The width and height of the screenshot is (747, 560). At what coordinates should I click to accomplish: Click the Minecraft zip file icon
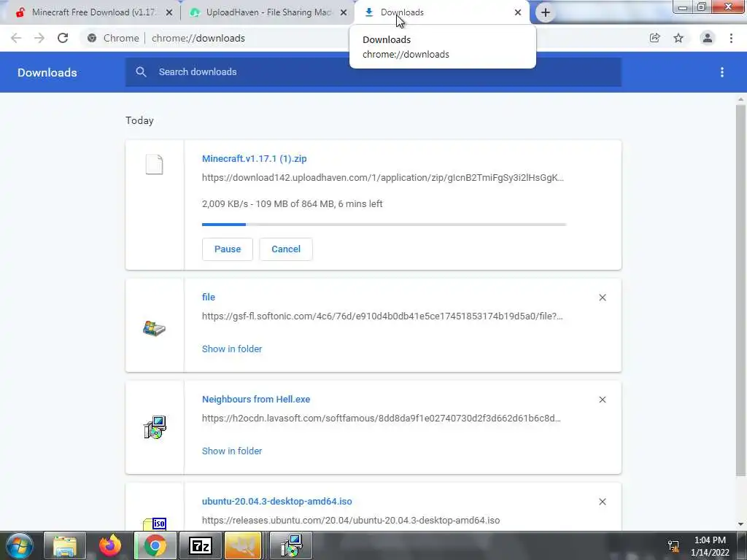(x=155, y=165)
